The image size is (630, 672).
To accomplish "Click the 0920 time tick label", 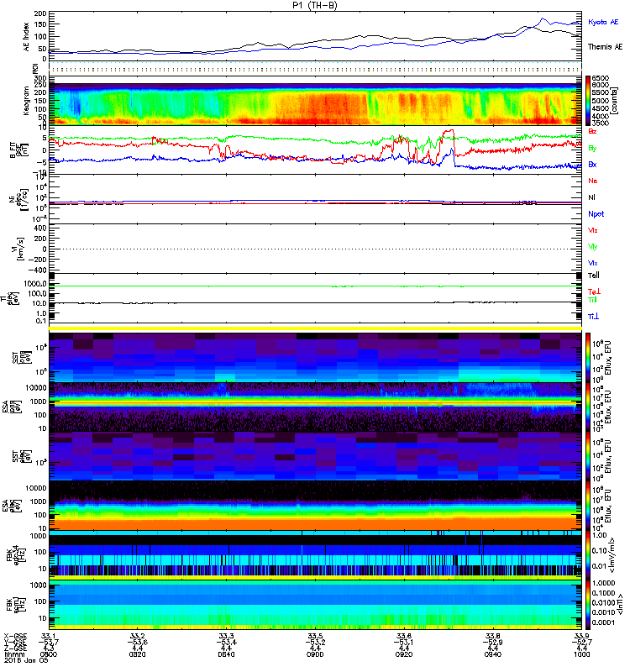I will pos(404,654).
